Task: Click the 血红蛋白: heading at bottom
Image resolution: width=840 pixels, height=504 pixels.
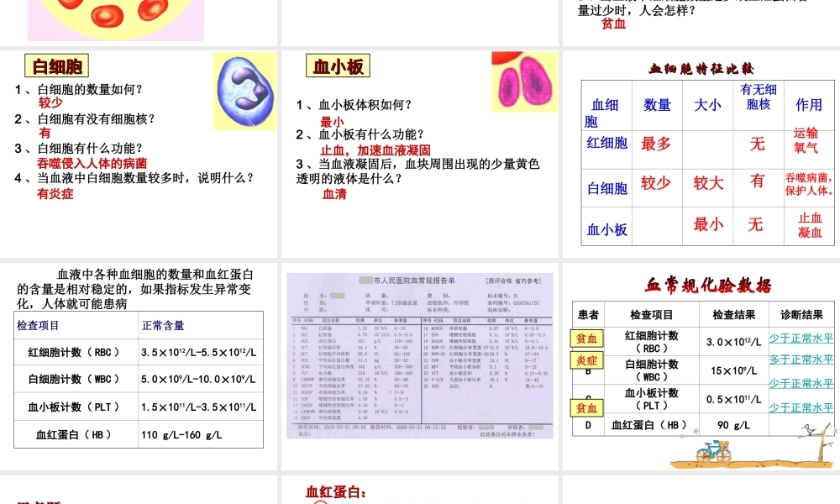Action: [336, 492]
